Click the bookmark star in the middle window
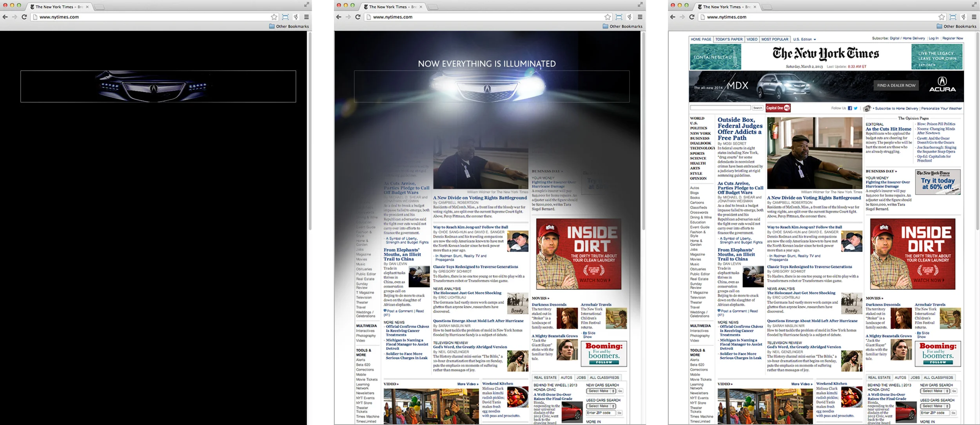 [x=608, y=17]
